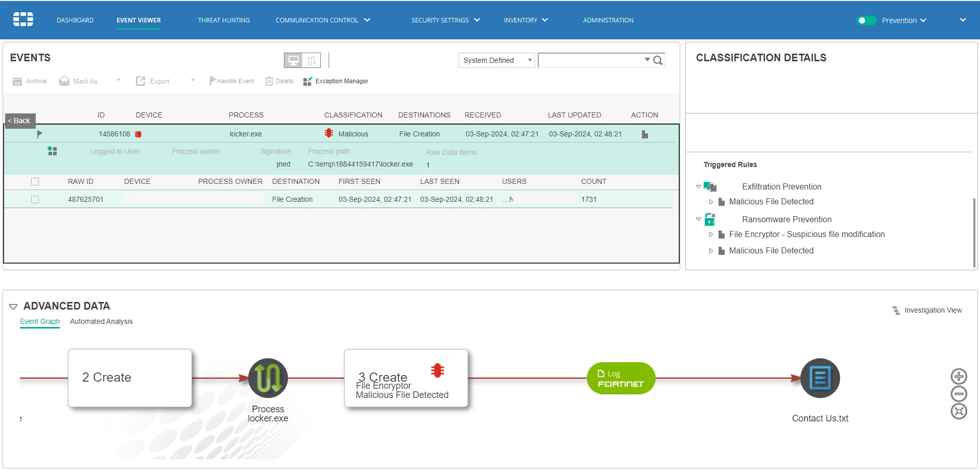Open the Event Viewer tab
This screenshot has height=470, width=980.
(138, 20)
